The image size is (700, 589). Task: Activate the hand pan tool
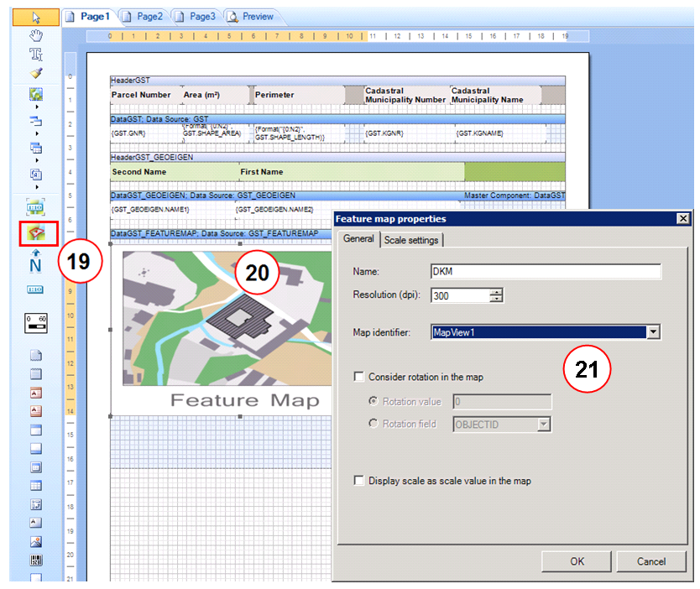pos(35,35)
